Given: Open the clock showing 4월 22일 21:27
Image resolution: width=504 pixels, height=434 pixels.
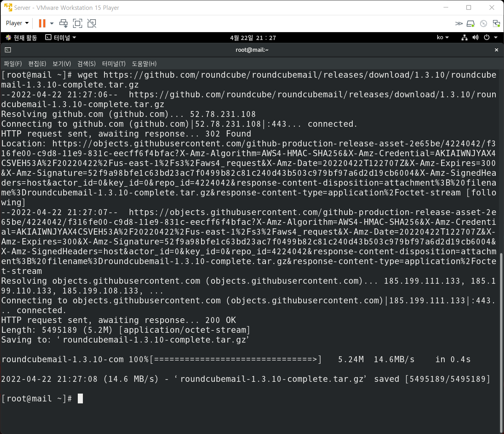Looking at the screenshot, I should pyautogui.click(x=253, y=38).
